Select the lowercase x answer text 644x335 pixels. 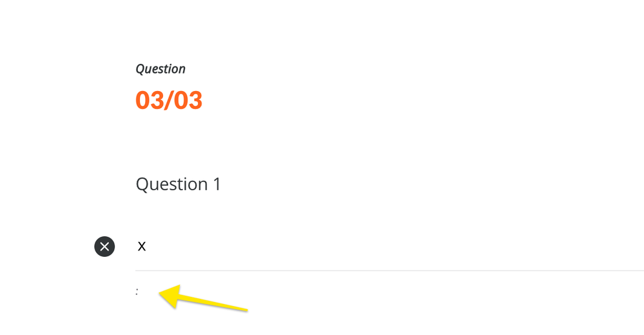tap(142, 246)
